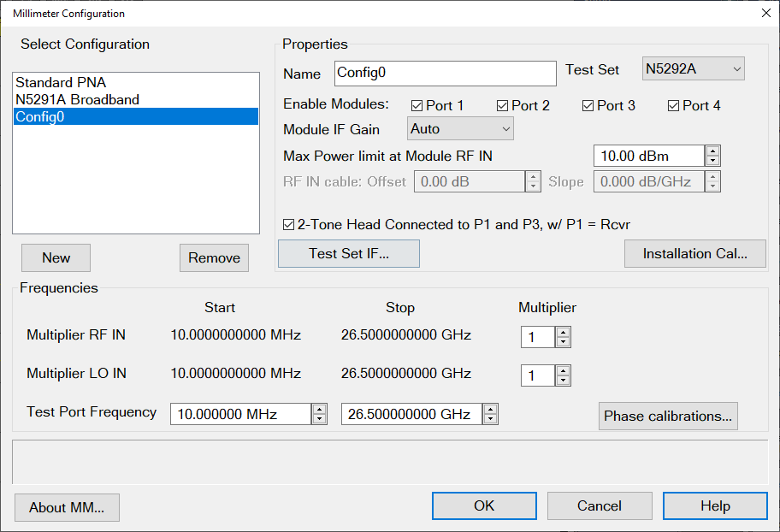
Task: Open the Test Set dropdown
Action: [693, 69]
